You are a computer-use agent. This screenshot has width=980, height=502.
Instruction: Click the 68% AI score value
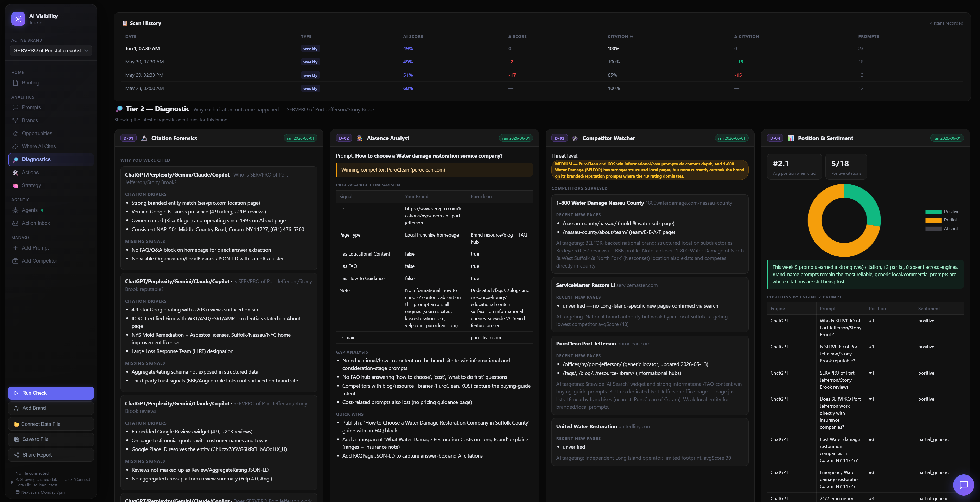tap(408, 89)
